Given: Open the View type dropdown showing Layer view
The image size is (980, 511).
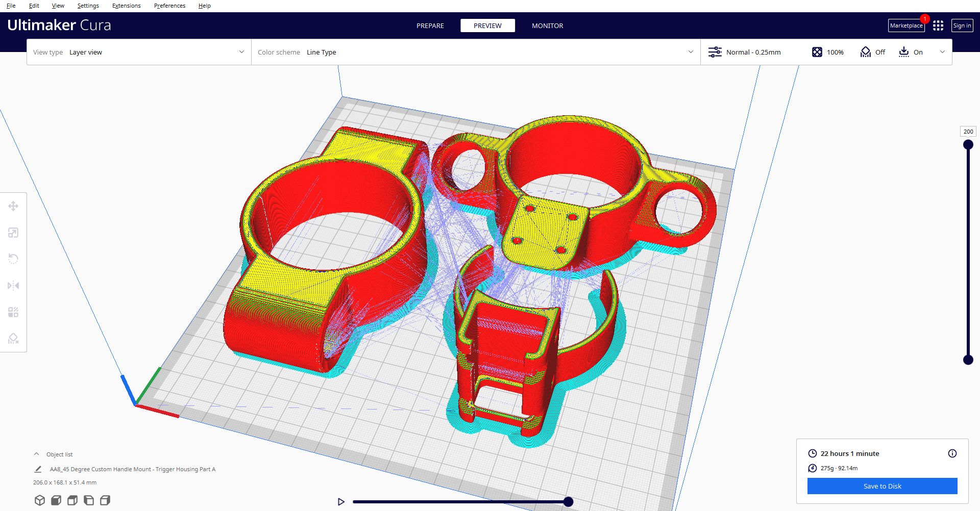Looking at the screenshot, I should tap(138, 52).
